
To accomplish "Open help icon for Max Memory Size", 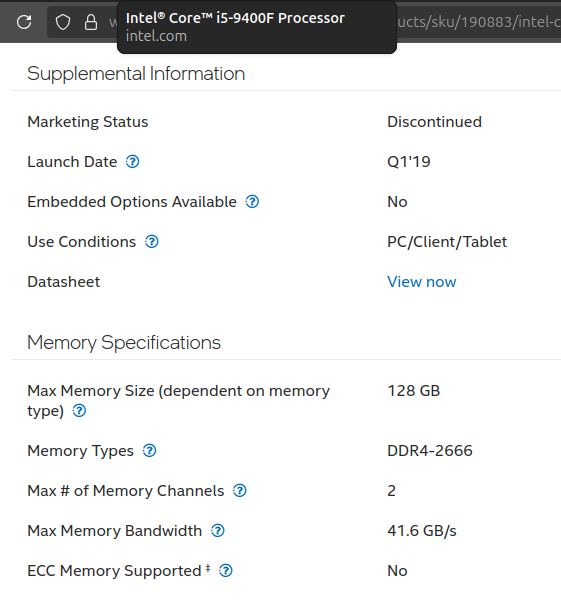I will point(79,411).
